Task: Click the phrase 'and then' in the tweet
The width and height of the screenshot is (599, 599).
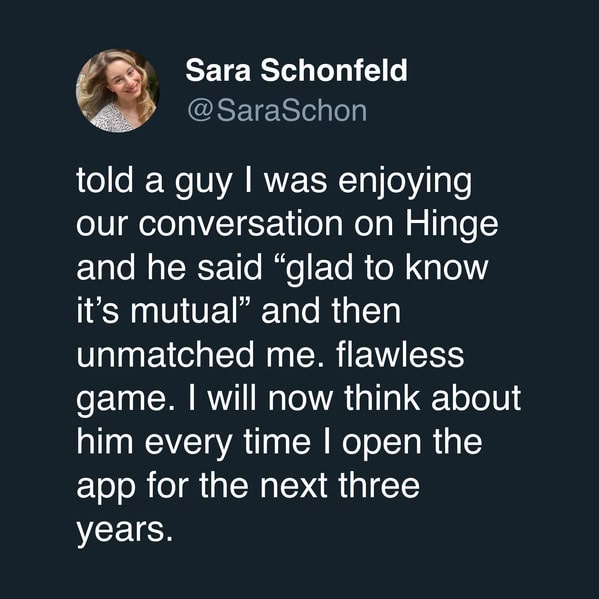Action: (331, 311)
